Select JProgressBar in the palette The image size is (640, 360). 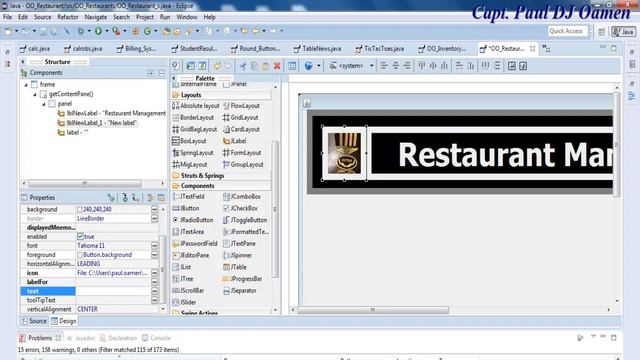[x=242, y=279]
